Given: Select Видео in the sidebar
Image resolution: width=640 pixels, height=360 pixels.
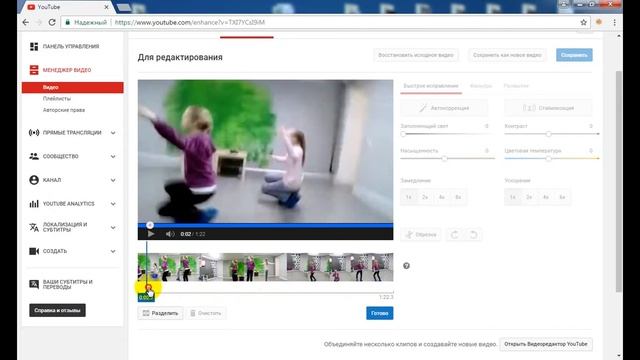Looking at the screenshot, I should click(x=73, y=87).
